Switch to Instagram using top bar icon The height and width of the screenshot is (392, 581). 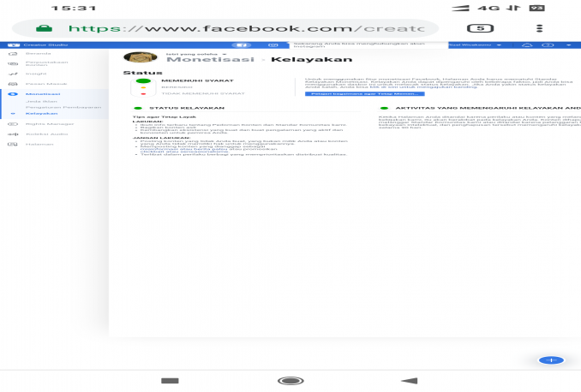coord(273,44)
